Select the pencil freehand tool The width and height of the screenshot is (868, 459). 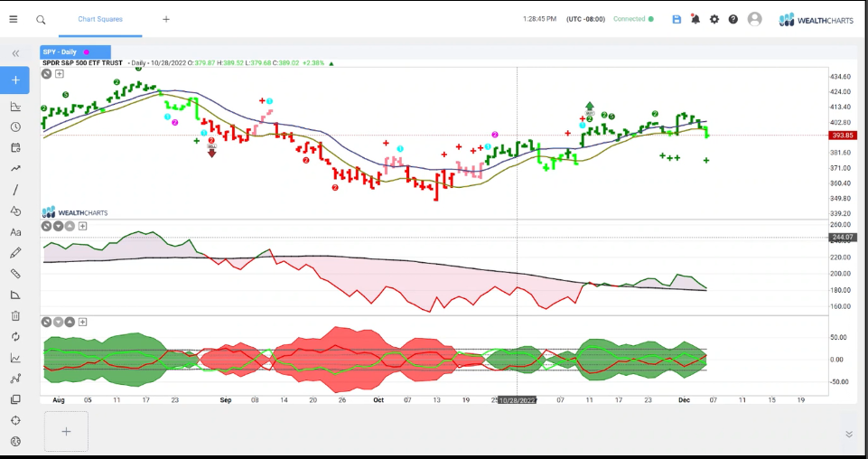click(15, 253)
